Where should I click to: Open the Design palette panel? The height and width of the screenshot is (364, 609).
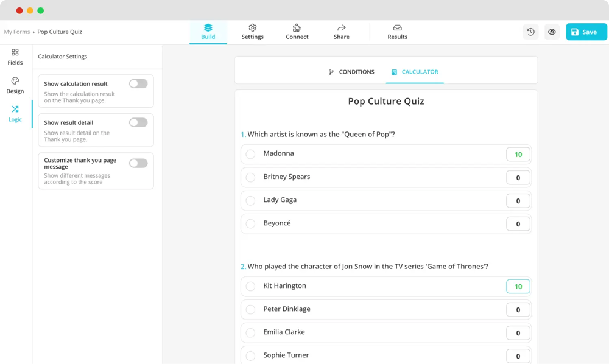[x=15, y=85]
